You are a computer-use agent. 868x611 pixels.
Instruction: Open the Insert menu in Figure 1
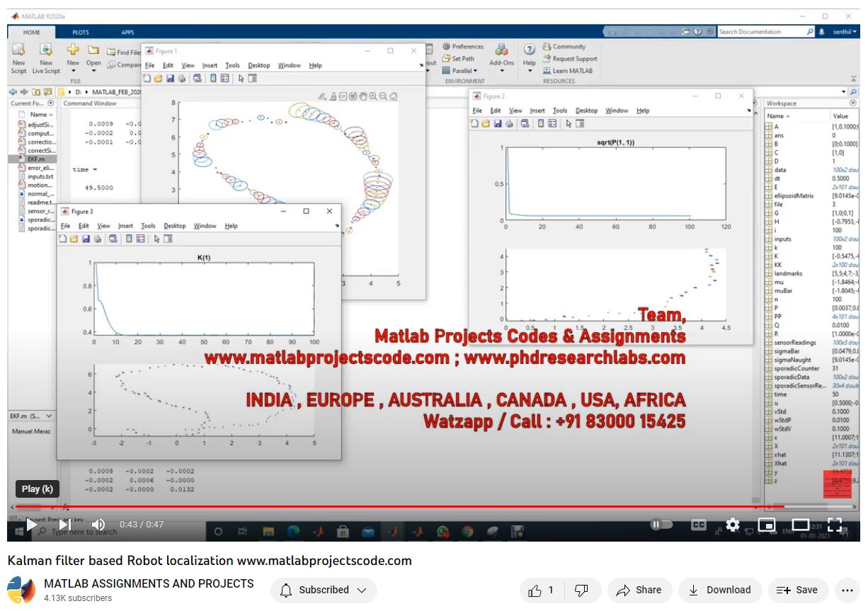coord(210,65)
